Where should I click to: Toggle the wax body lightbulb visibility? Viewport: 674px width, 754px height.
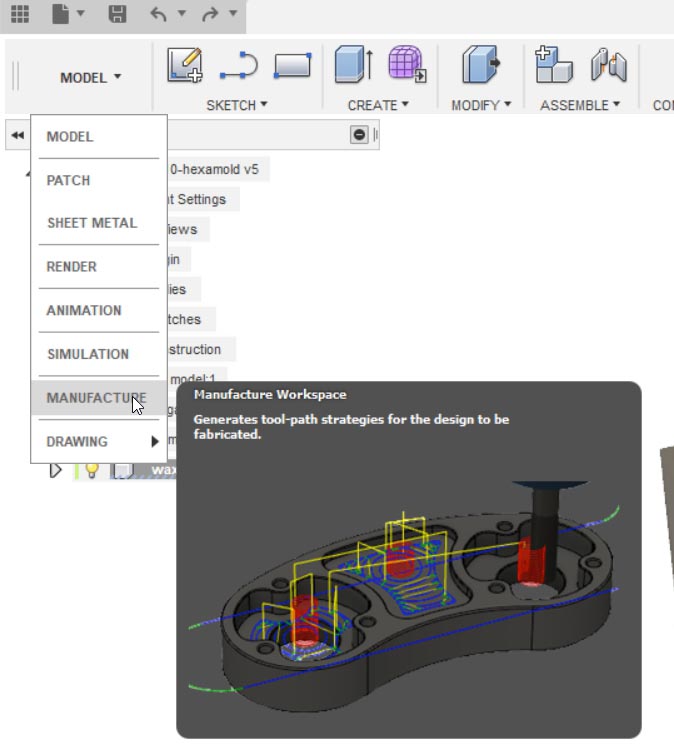(92, 471)
